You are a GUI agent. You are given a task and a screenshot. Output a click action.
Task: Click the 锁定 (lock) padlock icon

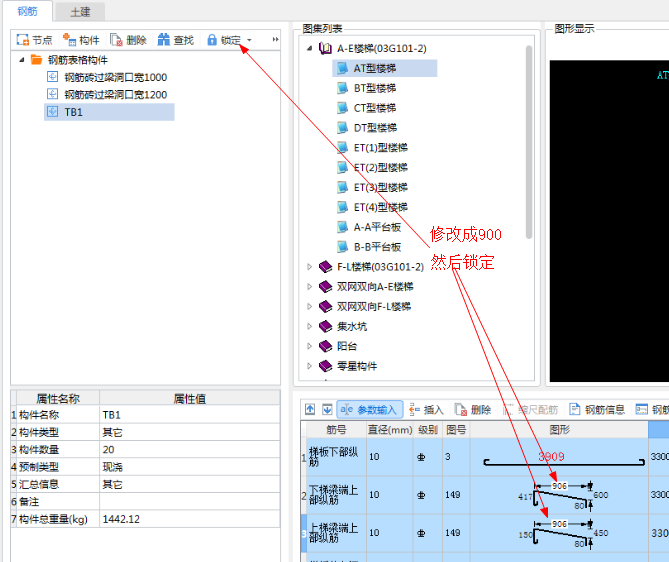pyautogui.click(x=212, y=40)
